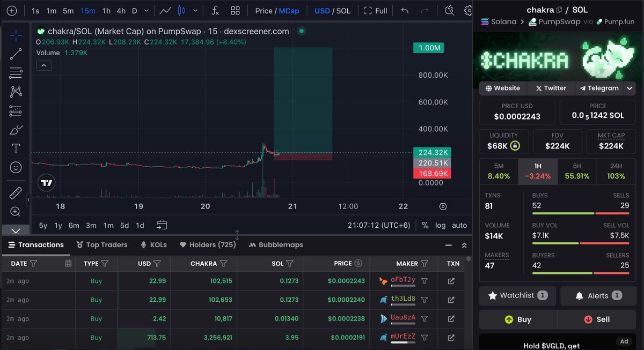Select the 5M stats tab
The width and height of the screenshot is (644, 350).
coord(499,172)
